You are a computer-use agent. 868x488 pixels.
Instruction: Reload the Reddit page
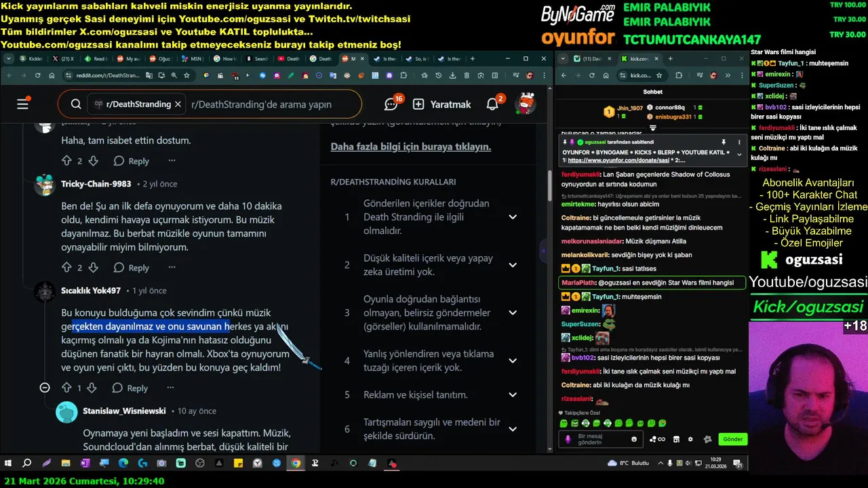(38, 75)
